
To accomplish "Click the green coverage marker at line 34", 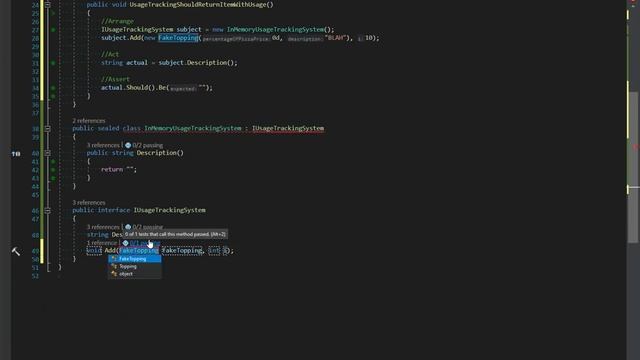I will 53,88.
